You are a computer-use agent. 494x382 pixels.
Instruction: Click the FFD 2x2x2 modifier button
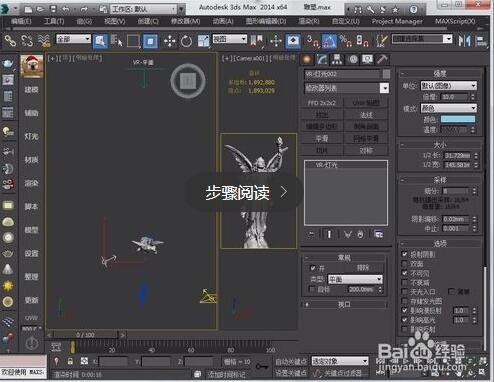(322, 103)
